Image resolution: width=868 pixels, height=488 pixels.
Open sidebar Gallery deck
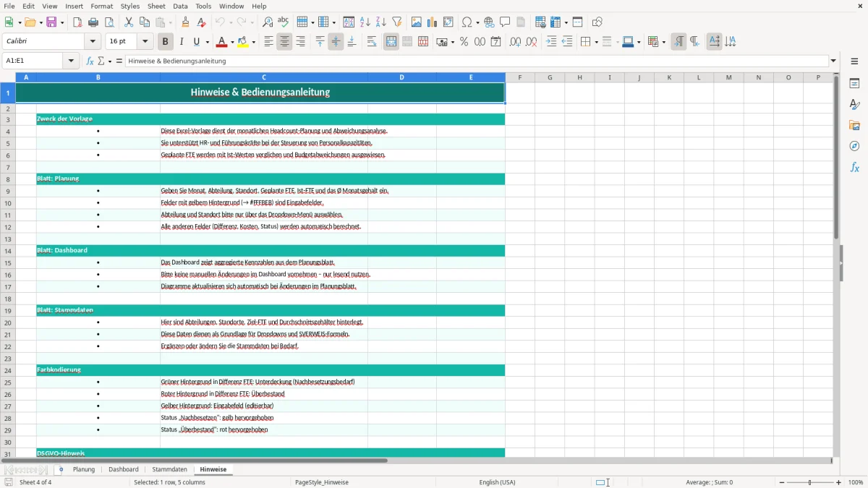click(x=854, y=125)
